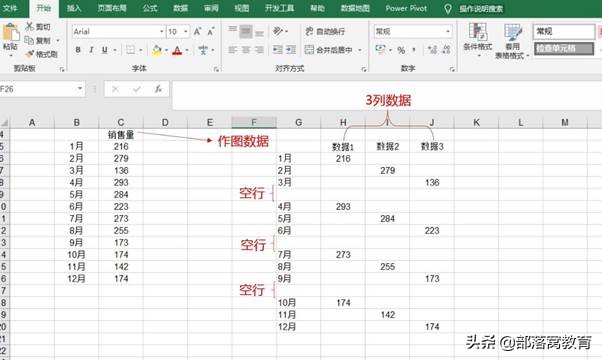This screenshot has width=602, height=360.
Task: Switch to the Data (数据) tab
Action: pyautogui.click(x=180, y=8)
